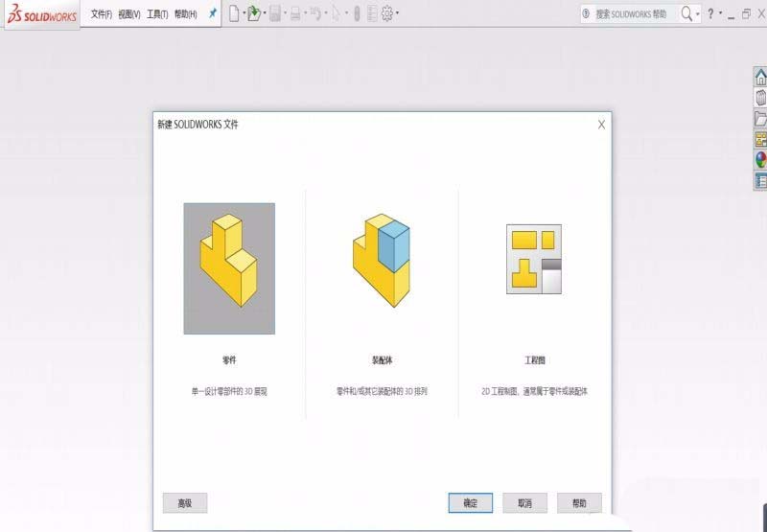Open File Explorer folder task pane icon
This screenshot has height=532, width=767.
click(760, 118)
